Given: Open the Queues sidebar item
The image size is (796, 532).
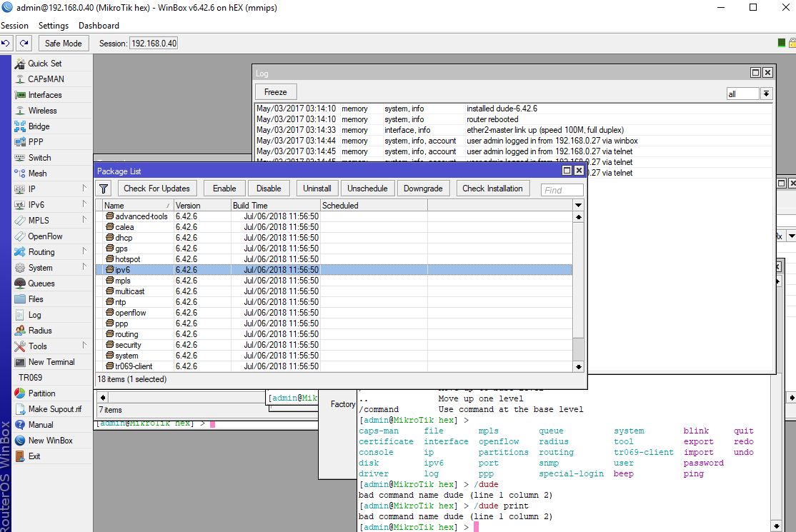Looking at the screenshot, I should [x=41, y=283].
